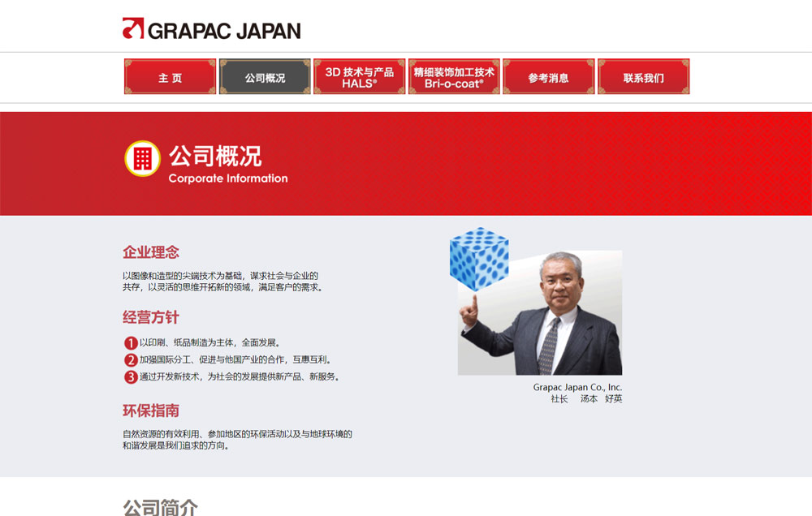Click the line starting 通过开发新技术
The image size is (812, 516).
(240, 376)
